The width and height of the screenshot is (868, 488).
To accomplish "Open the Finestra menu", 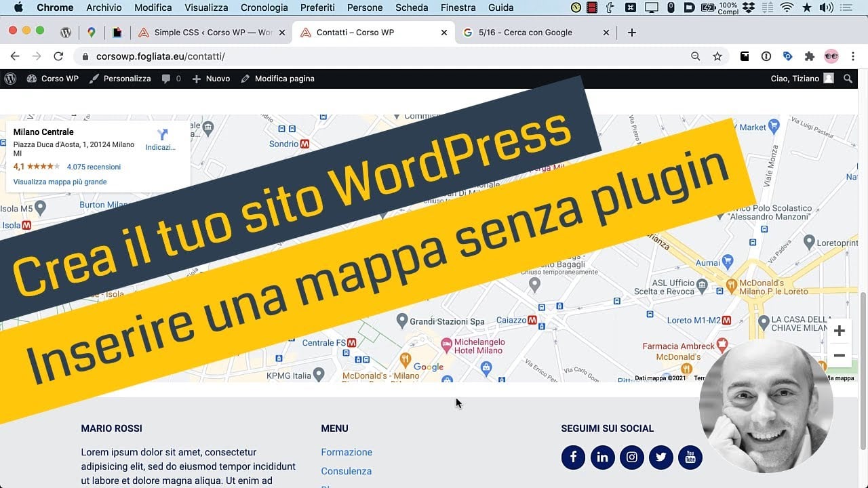I will click(x=458, y=7).
